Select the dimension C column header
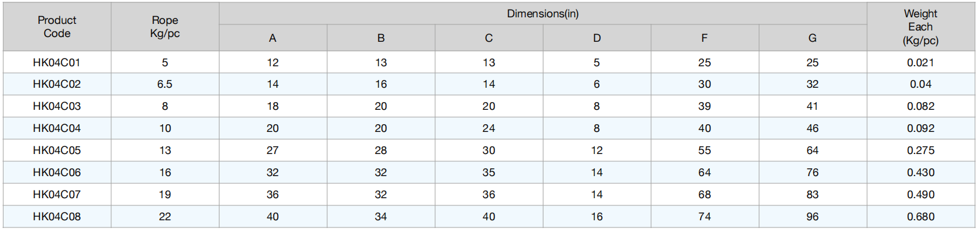Screen dimensions: 980x234 coord(489,38)
